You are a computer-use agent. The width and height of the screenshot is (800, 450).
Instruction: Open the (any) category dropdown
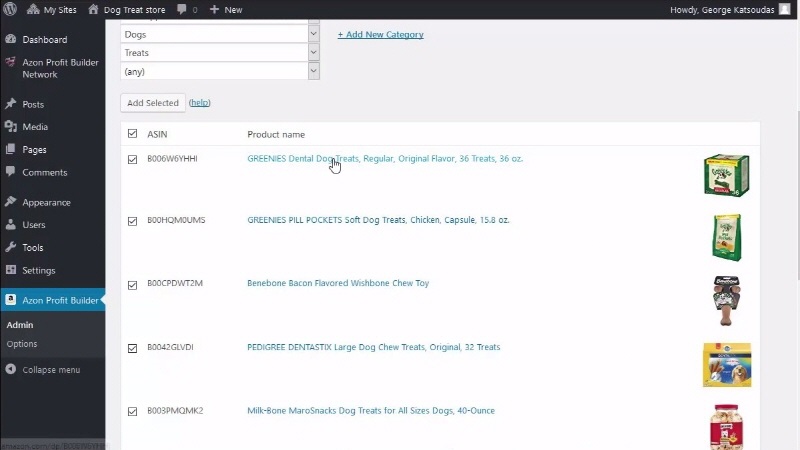coord(220,71)
